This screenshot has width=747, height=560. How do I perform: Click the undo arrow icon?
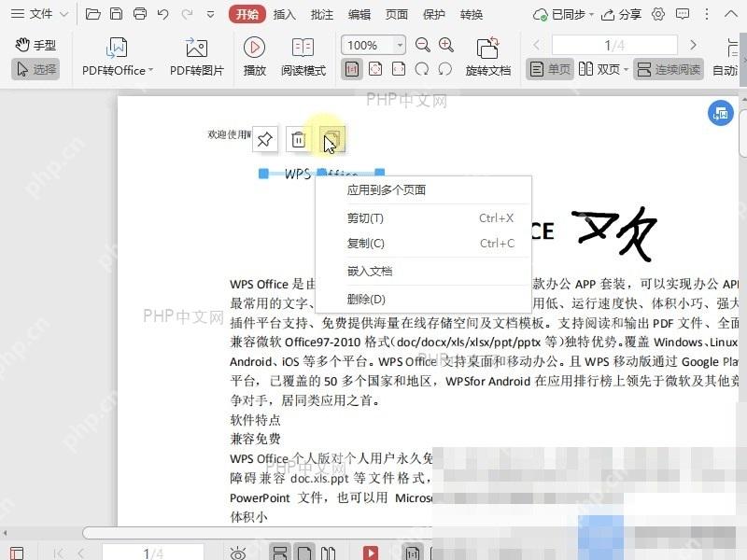[162, 14]
